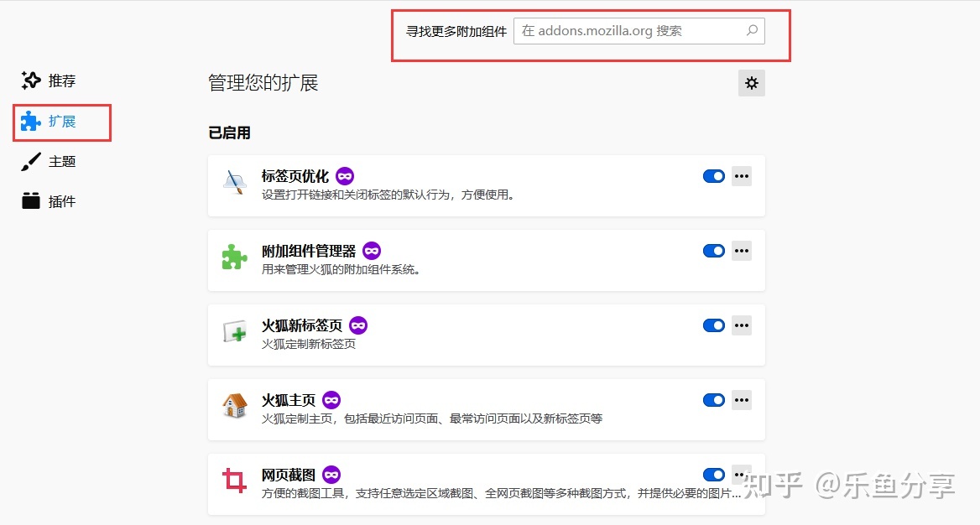Image resolution: width=980 pixels, height=525 pixels.
Task: Click the 标签页优化 extension icon
Action: (234, 183)
